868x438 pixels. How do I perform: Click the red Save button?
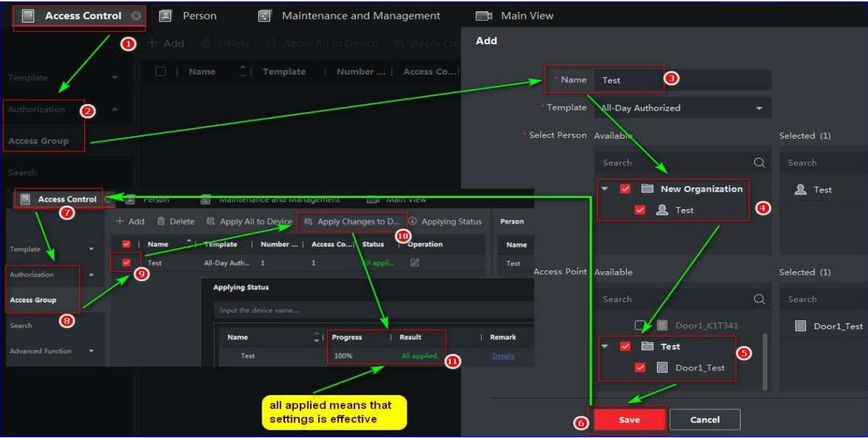[629, 420]
